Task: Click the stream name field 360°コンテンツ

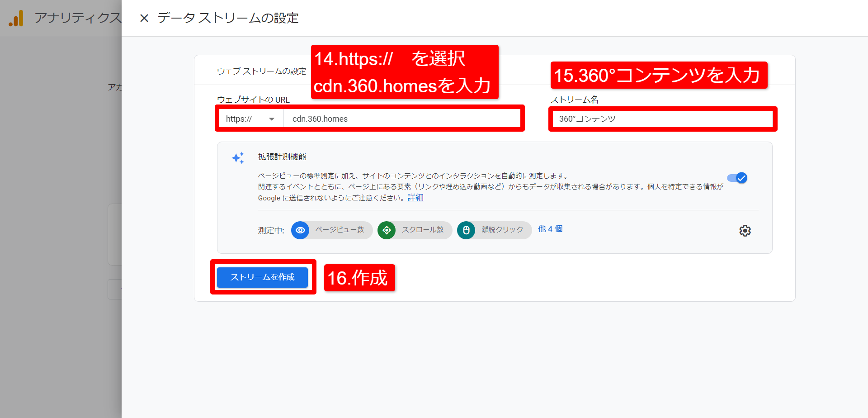Action: 662,119
